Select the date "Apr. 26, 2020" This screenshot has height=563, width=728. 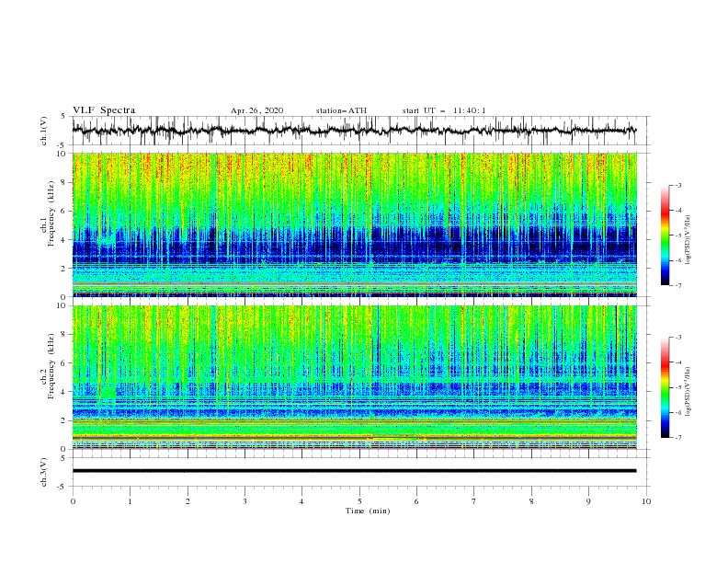click(256, 110)
